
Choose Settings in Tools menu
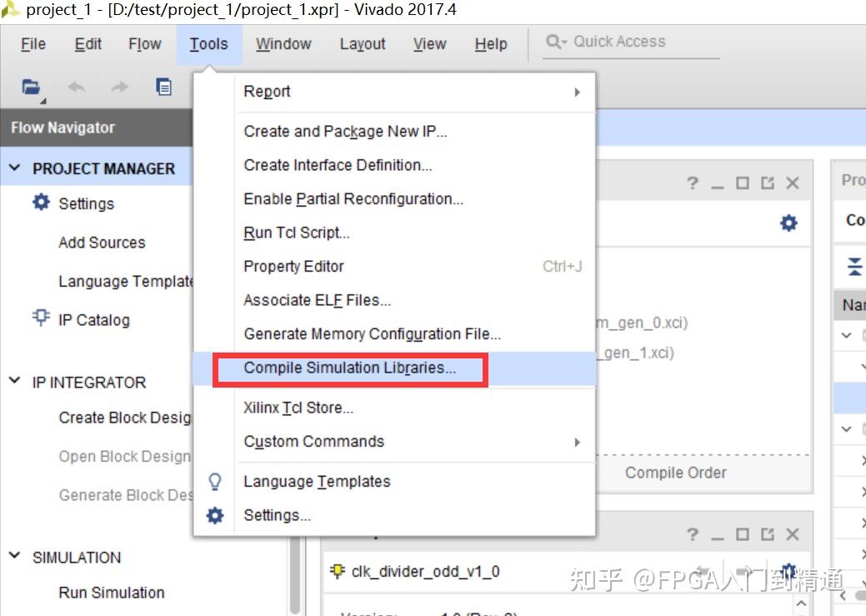click(x=394, y=515)
